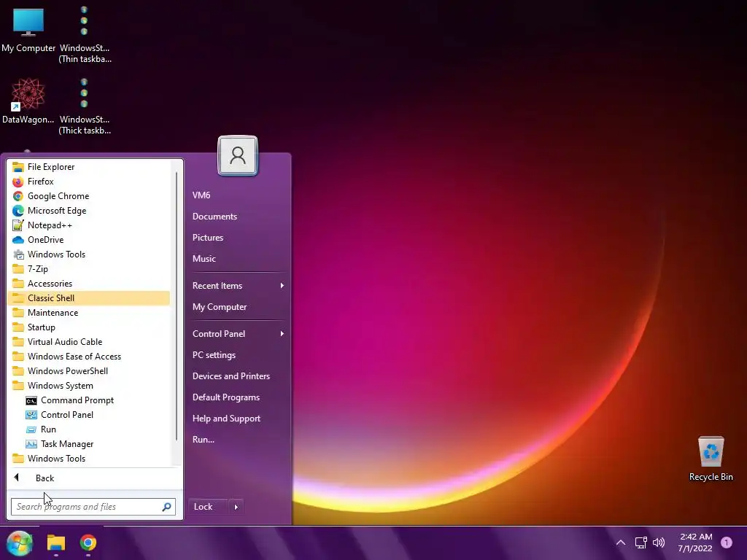Open Google Chrome in the programs list
This screenshot has height=560, width=747.
click(89, 196)
